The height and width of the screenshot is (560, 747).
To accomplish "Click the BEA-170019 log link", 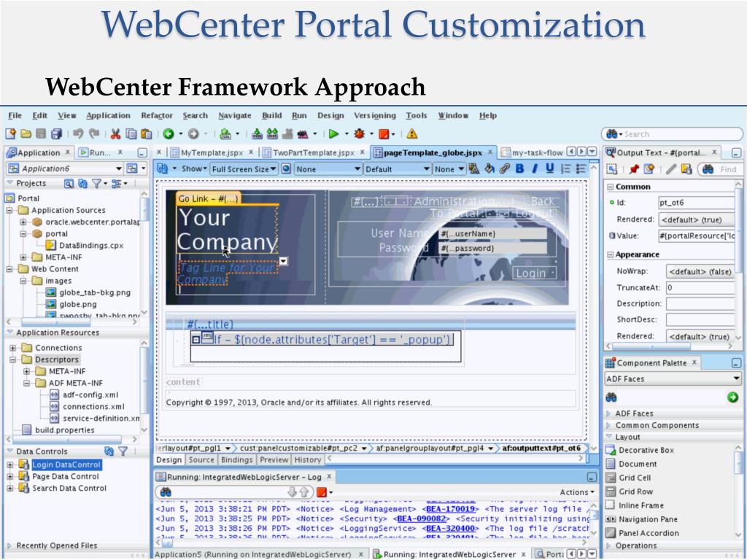I will [x=450, y=509].
